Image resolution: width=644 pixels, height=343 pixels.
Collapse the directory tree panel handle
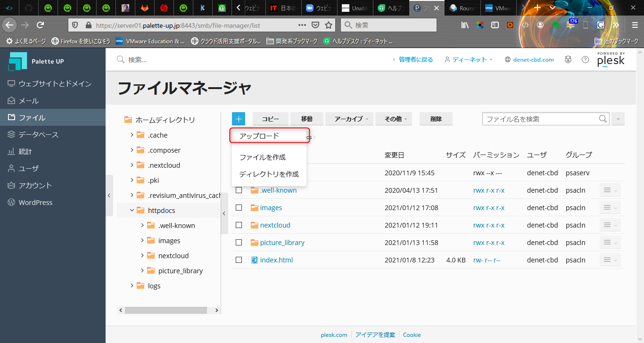tap(224, 213)
